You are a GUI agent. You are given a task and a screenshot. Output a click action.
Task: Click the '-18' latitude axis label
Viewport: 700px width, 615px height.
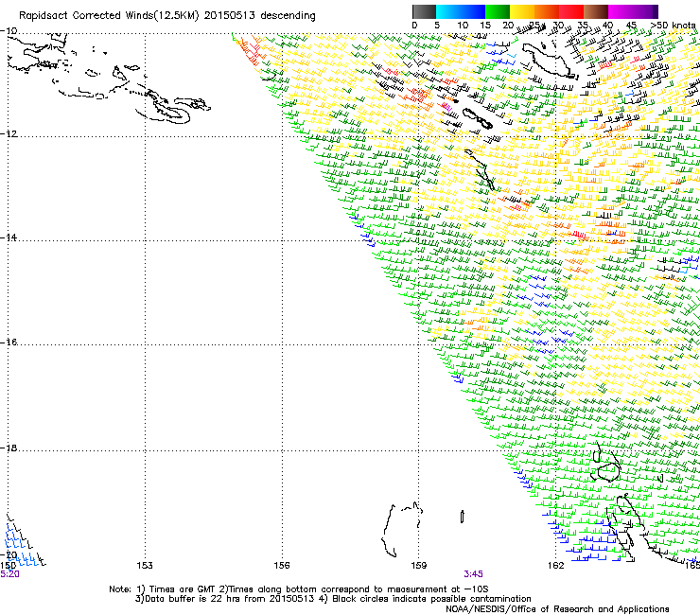point(9,448)
